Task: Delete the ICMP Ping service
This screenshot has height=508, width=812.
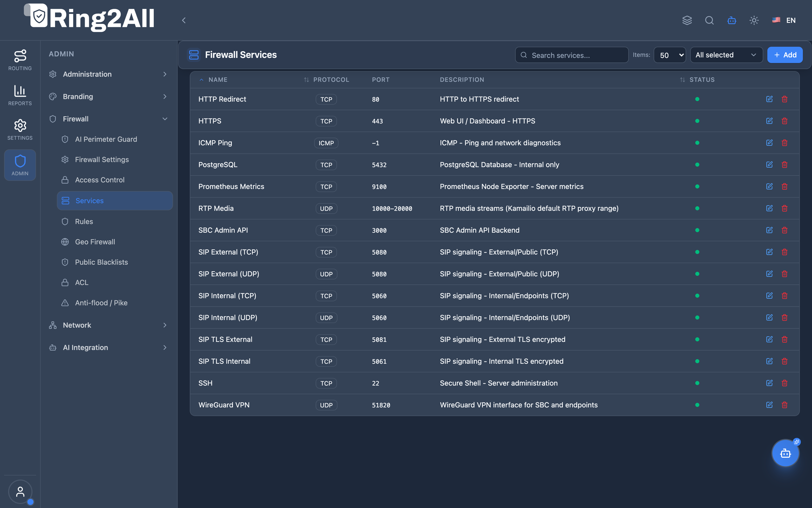Action: pos(785,143)
